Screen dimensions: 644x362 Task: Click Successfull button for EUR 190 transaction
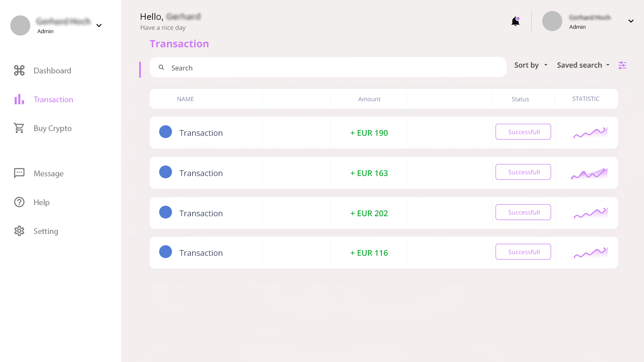(523, 132)
